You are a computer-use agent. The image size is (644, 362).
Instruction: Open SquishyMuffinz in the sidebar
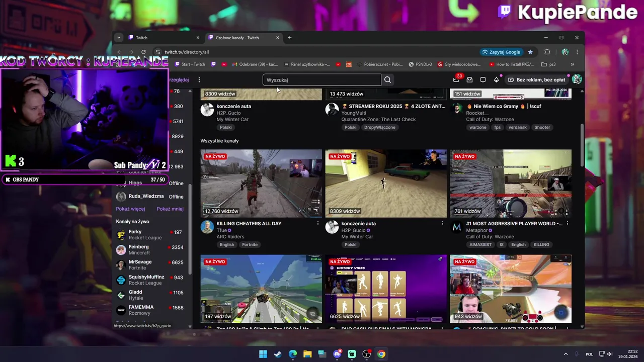150,280
